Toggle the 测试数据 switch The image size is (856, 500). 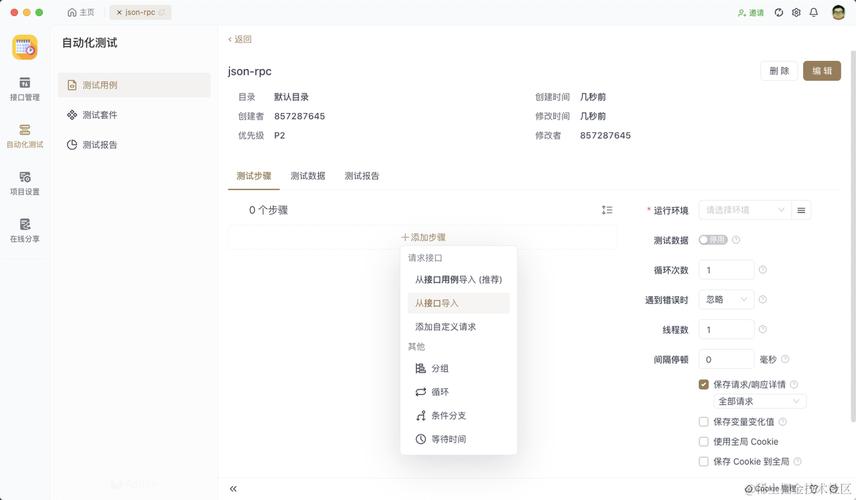tap(713, 240)
